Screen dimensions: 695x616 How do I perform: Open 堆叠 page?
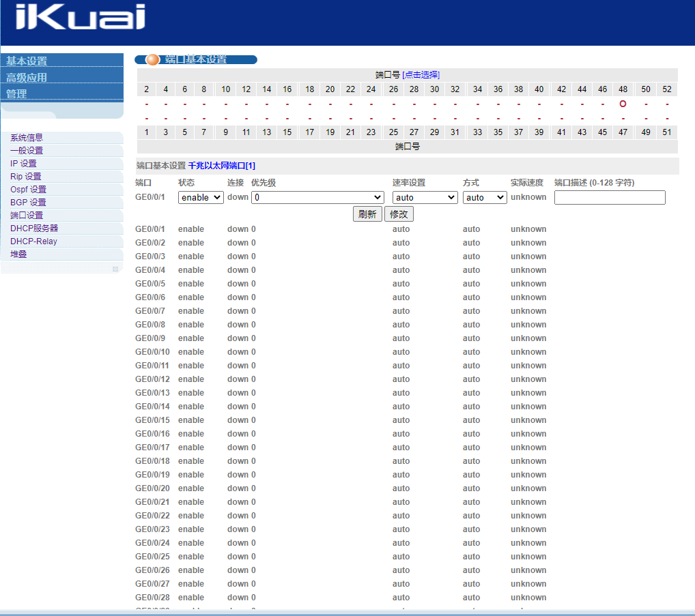[x=18, y=254]
